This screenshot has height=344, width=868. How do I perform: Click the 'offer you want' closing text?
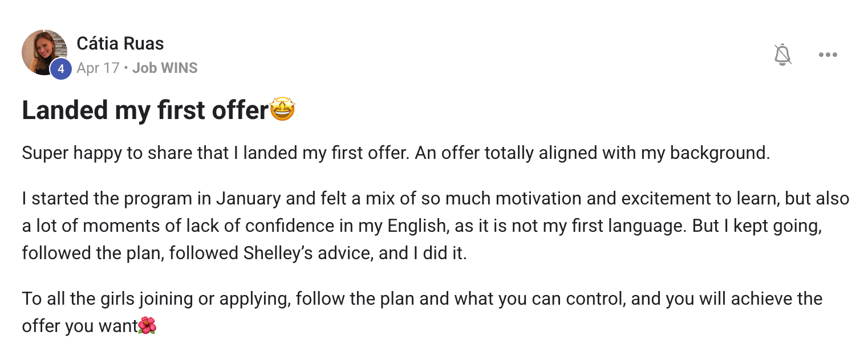click(x=80, y=326)
